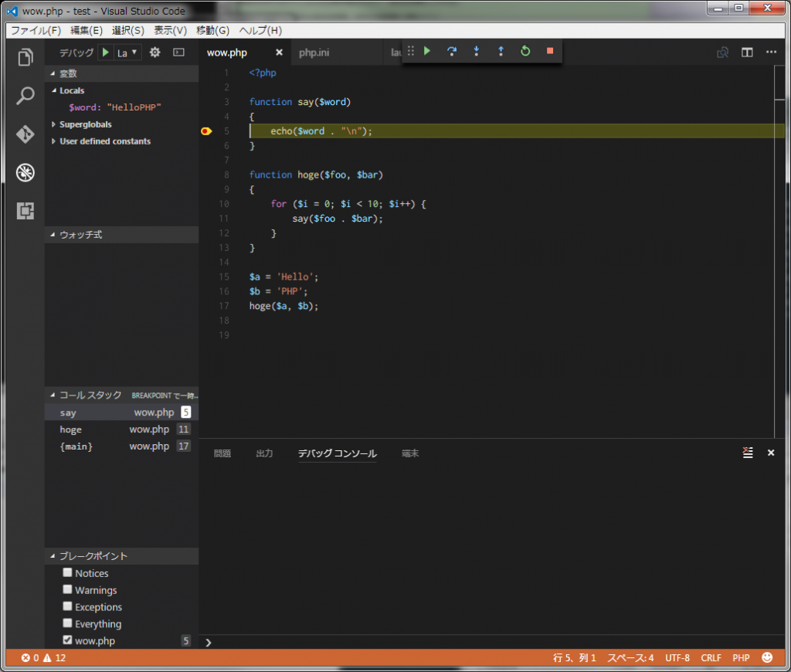This screenshot has width=791, height=672.
Task: Open the Source Control (Git) view
Action: (x=25, y=134)
